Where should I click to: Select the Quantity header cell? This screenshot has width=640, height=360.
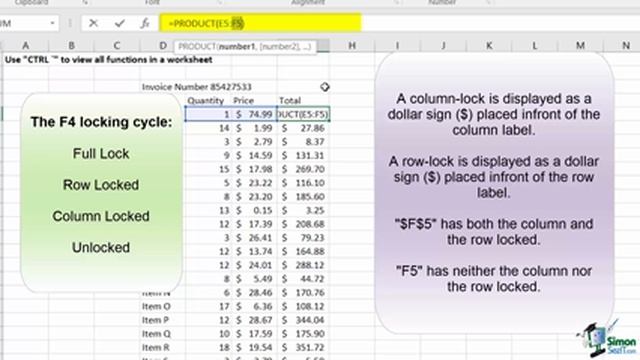pyautogui.click(x=206, y=100)
